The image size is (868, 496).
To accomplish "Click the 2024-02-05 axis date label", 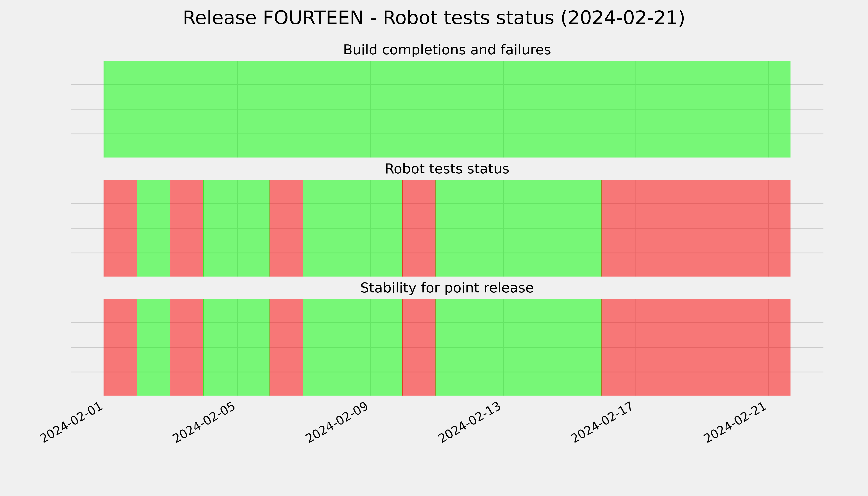I will pos(204,422).
